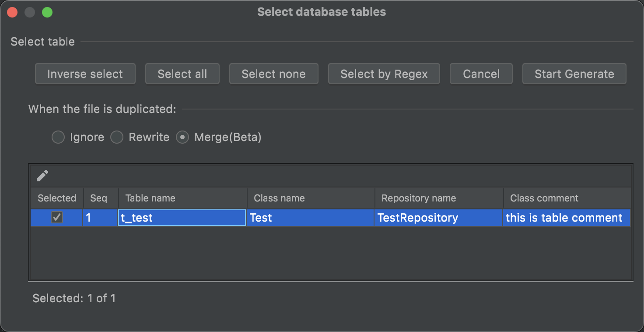The image size is (644, 332).
Task: Click the pencil edit icon above the table
Action: click(42, 176)
